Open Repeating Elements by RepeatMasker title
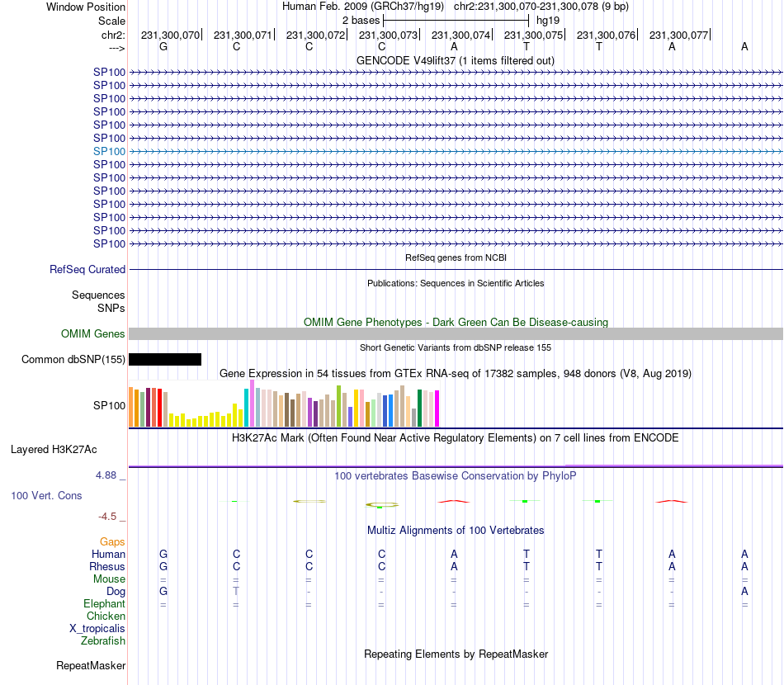 pyautogui.click(x=456, y=654)
